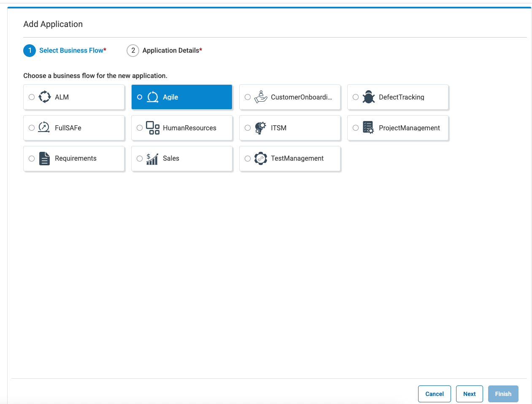Click the CustomerOnboarding hand icon

click(261, 97)
